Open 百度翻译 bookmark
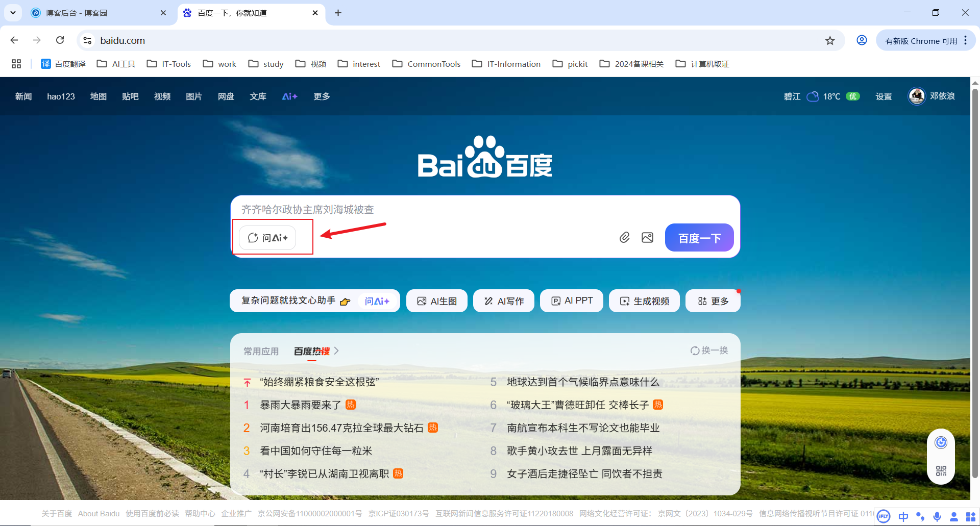 click(x=63, y=64)
